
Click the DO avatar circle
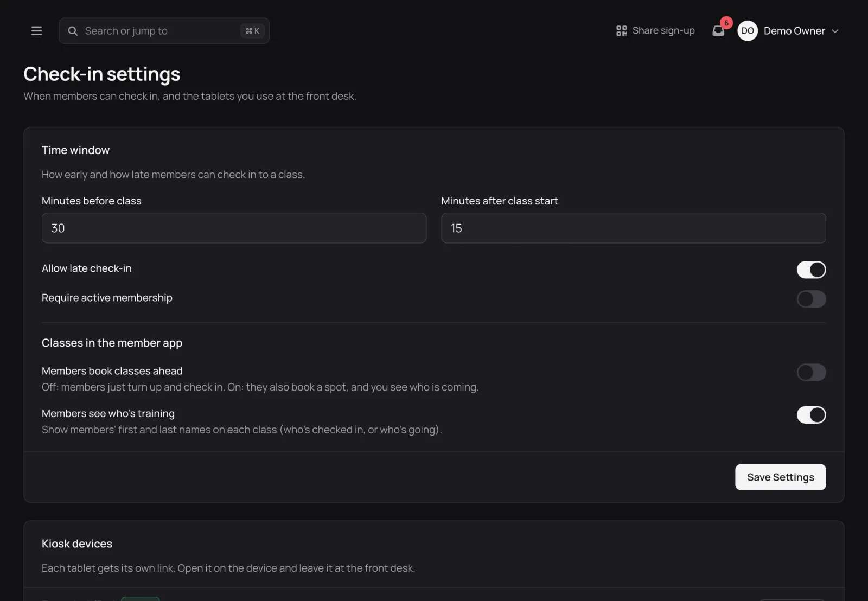point(748,31)
